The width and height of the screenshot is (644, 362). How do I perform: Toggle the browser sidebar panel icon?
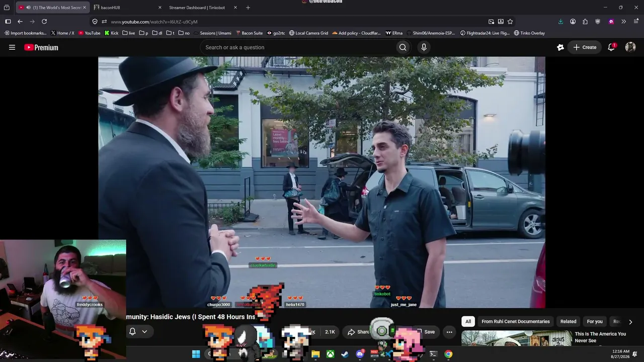tap(8, 22)
